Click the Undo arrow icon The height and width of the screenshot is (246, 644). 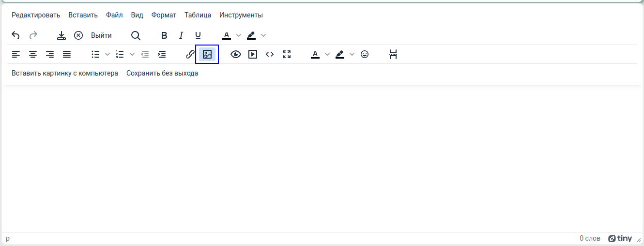coord(15,35)
